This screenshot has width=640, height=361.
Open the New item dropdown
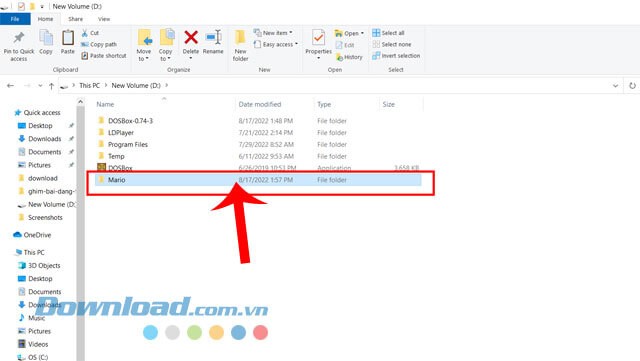pos(273,33)
